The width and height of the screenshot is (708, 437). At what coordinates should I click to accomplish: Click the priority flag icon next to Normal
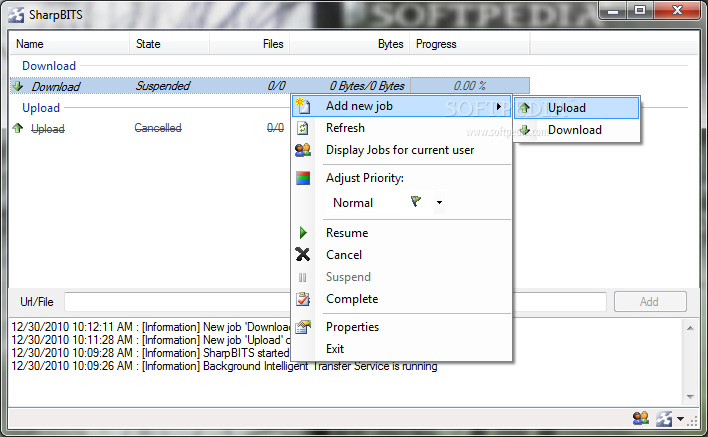pos(416,202)
